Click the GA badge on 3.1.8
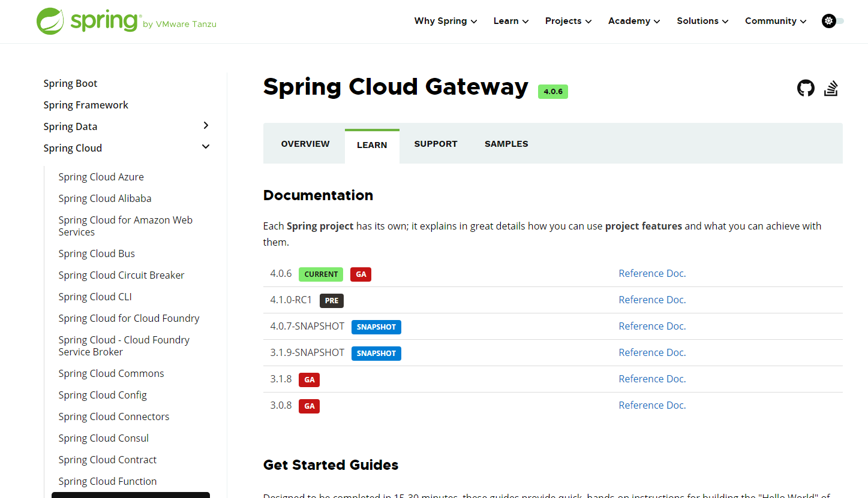The height and width of the screenshot is (498, 868). point(310,380)
